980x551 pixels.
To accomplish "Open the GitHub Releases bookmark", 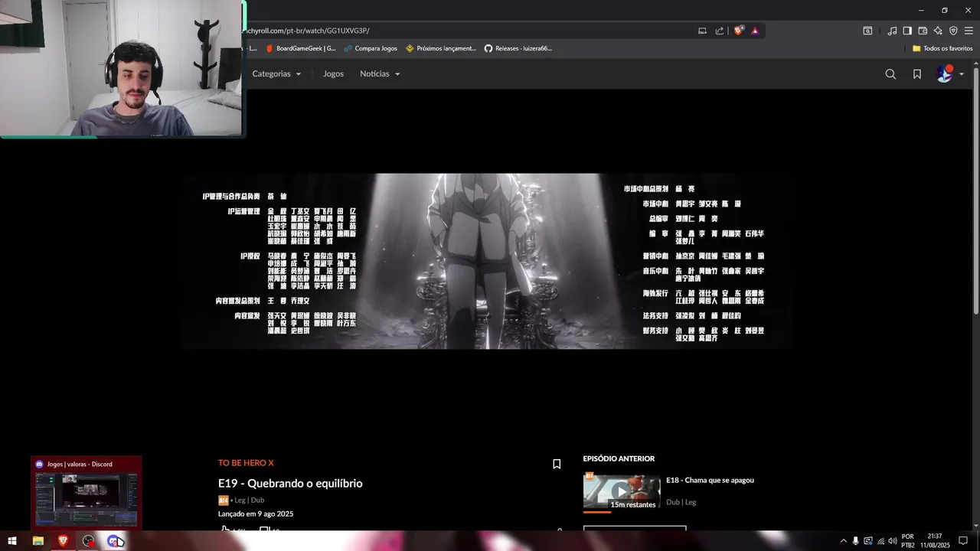I will point(518,48).
